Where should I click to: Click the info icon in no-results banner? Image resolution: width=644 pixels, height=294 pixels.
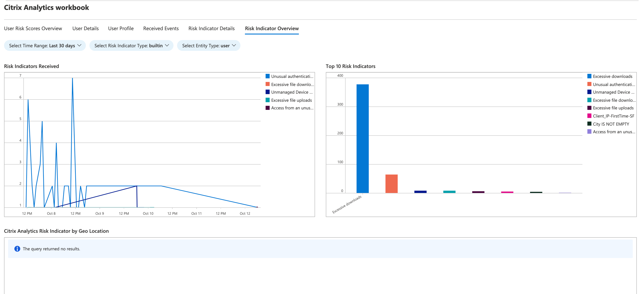[17, 249]
